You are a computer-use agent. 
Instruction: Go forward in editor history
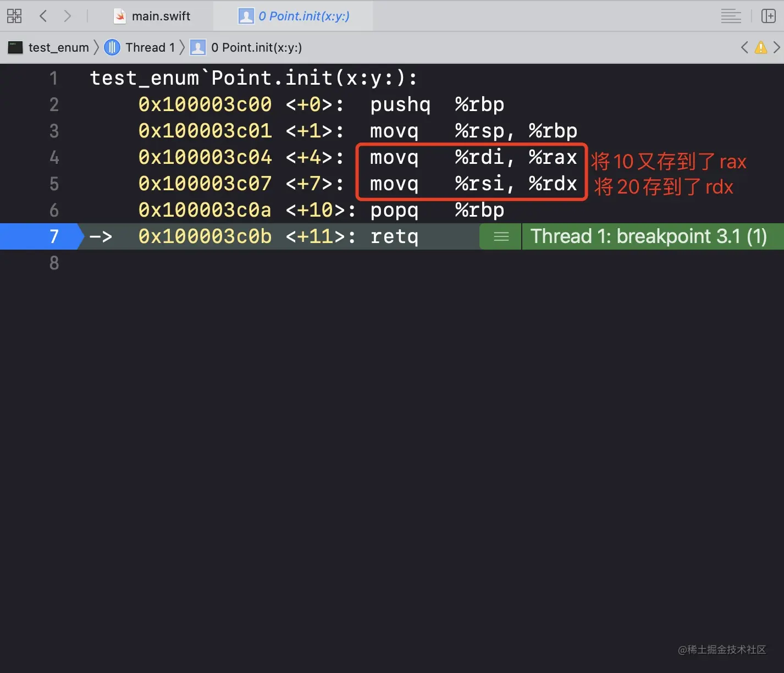67,16
